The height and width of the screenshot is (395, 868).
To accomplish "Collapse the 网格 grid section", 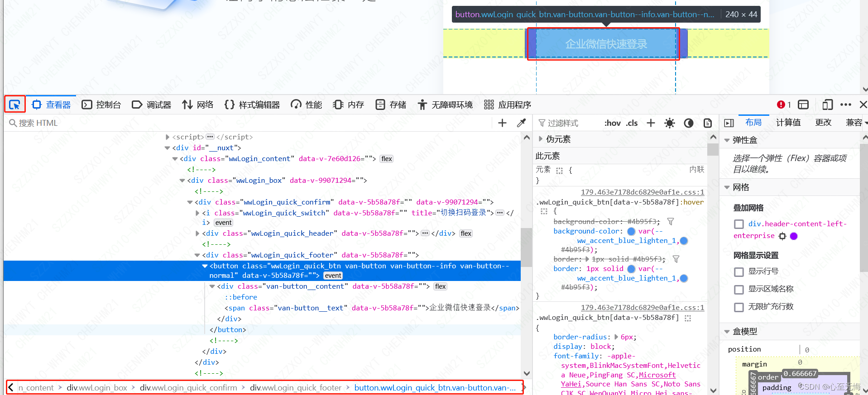I will click(x=727, y=187).
